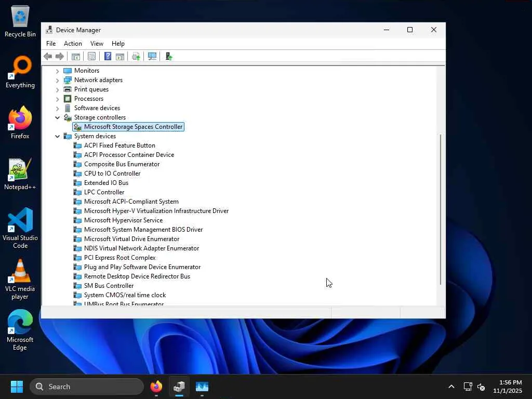The height and width of the screenshot is (399, 532).
Task: Click the Forward arrow toolbar icon
Action: click(60, 56)
